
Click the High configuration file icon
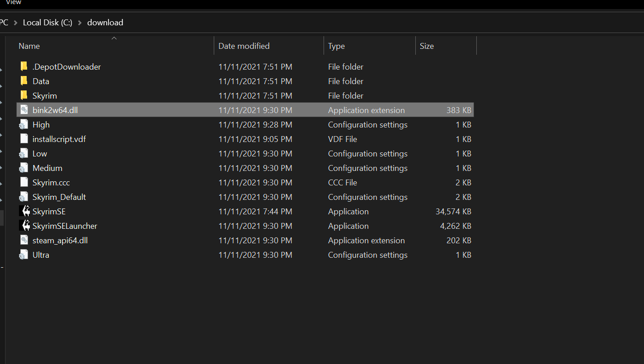click(x=24, y=125)
